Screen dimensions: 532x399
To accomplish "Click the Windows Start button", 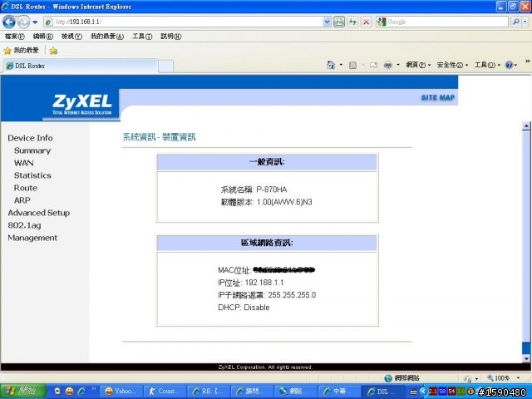I will (23, 392).
